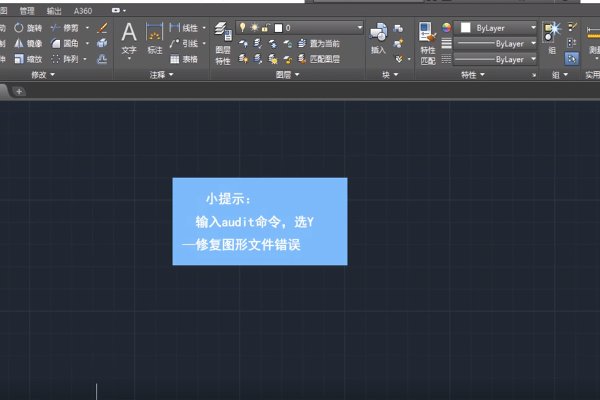The image size is (600, 400).
Task: Select the Leader (引线) tool
Action: [x=184, y=43]
